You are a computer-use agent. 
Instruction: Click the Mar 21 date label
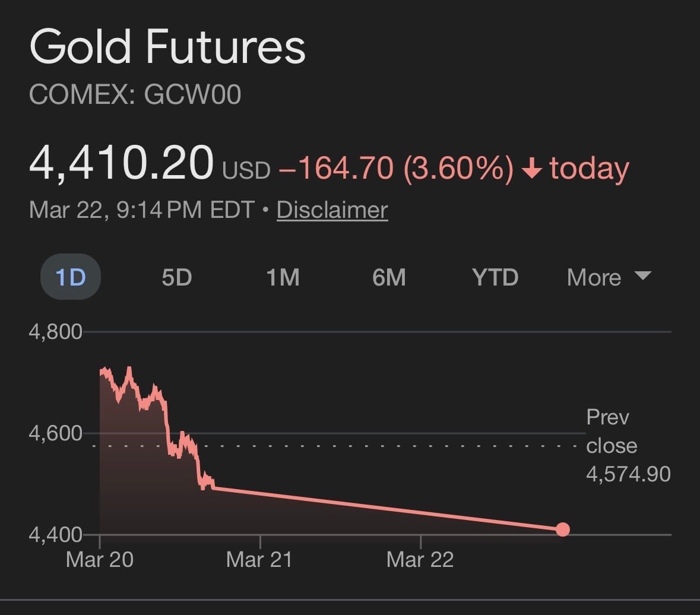259,560
